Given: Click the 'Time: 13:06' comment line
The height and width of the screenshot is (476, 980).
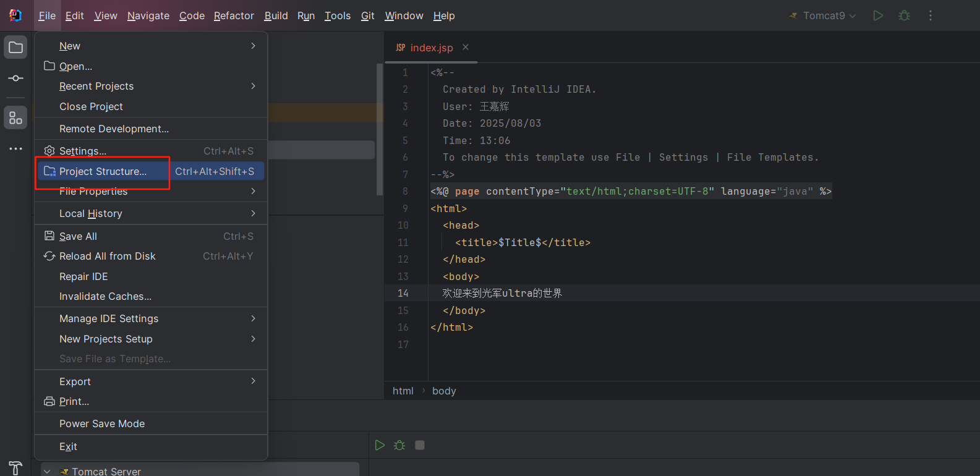Looking at the screenshot, I should tap(477, 140).
